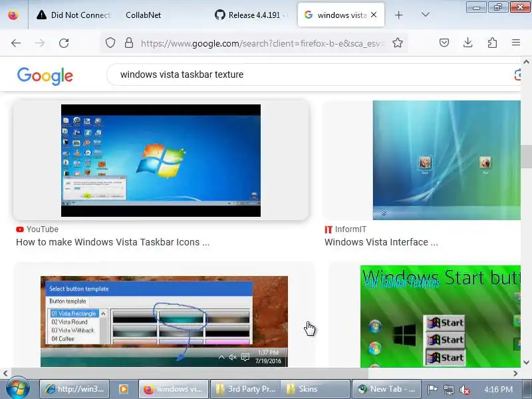
Task: Open the network tray icon
Action: (x=448, y=389)
